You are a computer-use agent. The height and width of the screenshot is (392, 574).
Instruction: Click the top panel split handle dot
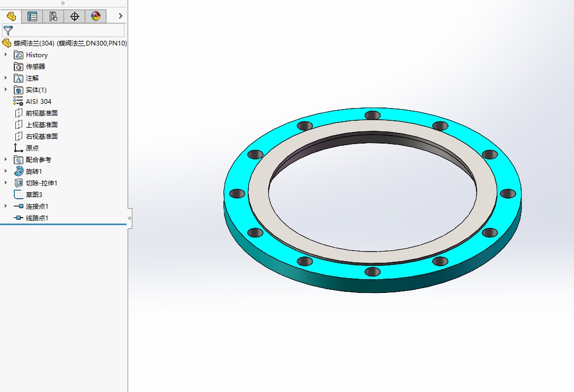[63, 3]
